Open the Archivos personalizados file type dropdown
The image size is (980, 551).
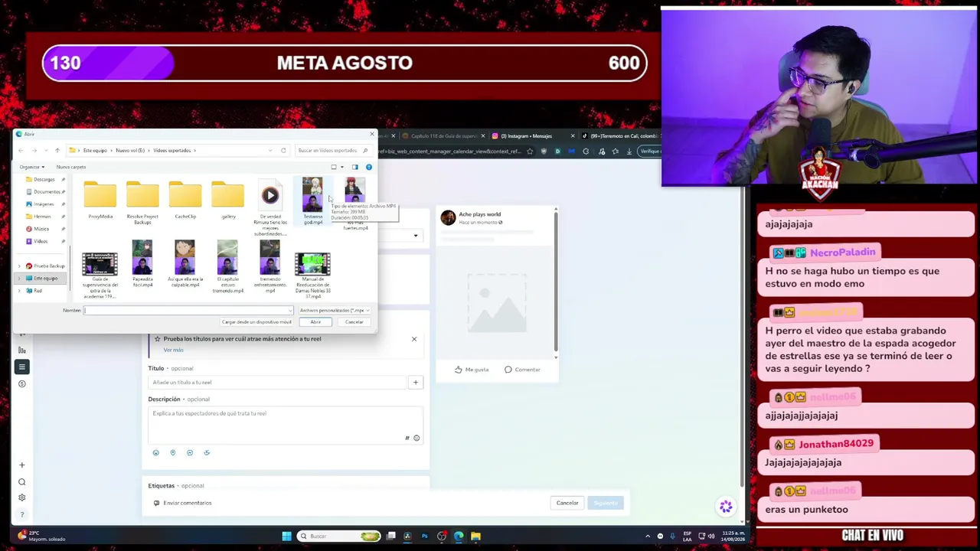[335, 310]
